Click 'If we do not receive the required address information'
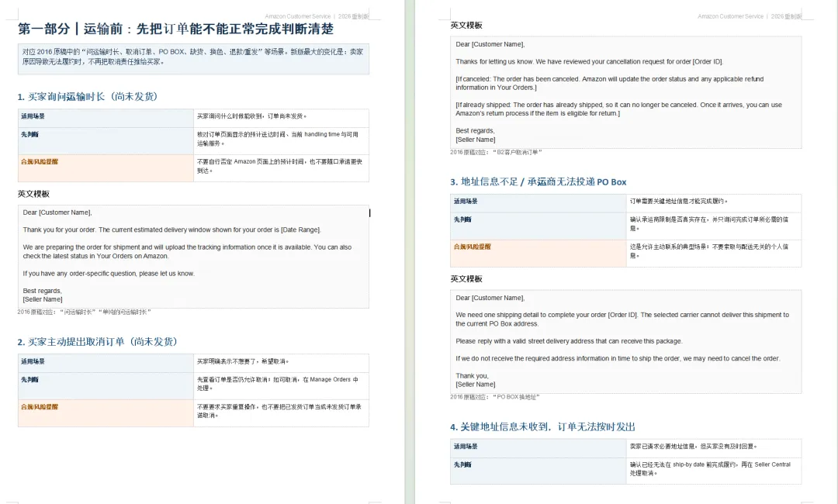This screenshot has height=504, width=838. [x=618, y=358]
